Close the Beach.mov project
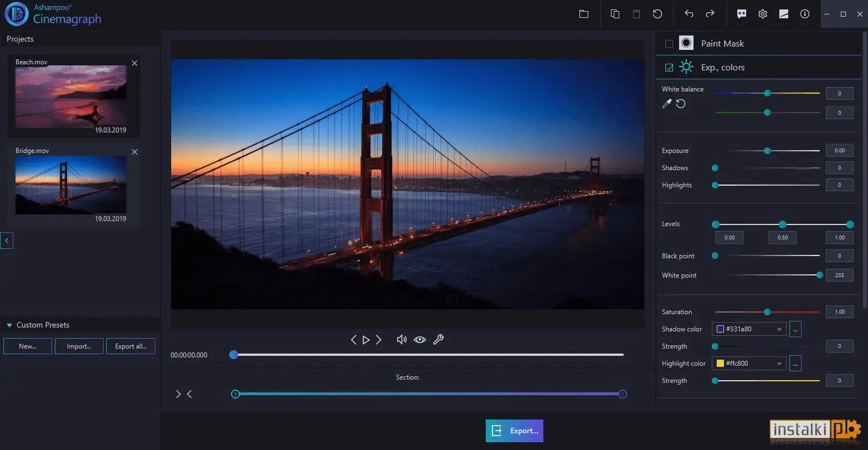The image size is (868, 450). [134, 63]
